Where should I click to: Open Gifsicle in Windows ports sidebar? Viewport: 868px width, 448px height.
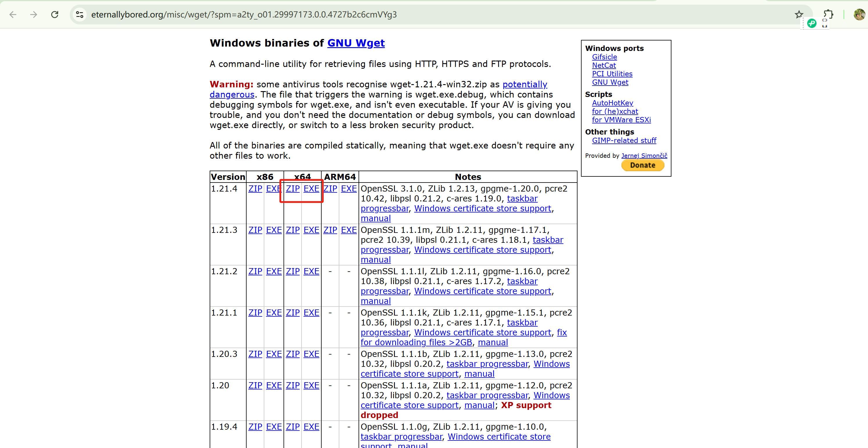pos(604,57)
